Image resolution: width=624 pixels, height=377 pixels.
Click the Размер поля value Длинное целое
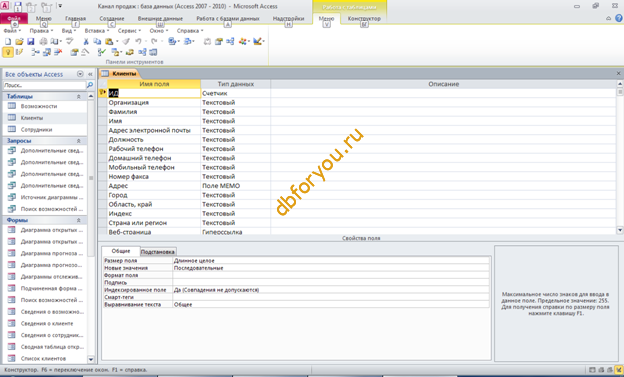tap(331, 261)
